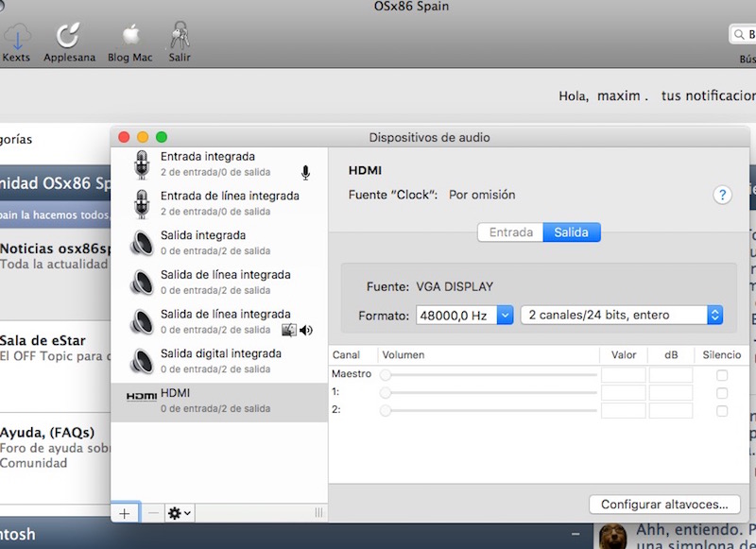Image resolution: width=756 pixels, height=549 pixels.
Task: Add a new audio device with plus button
Action: (x=125, y=513)
